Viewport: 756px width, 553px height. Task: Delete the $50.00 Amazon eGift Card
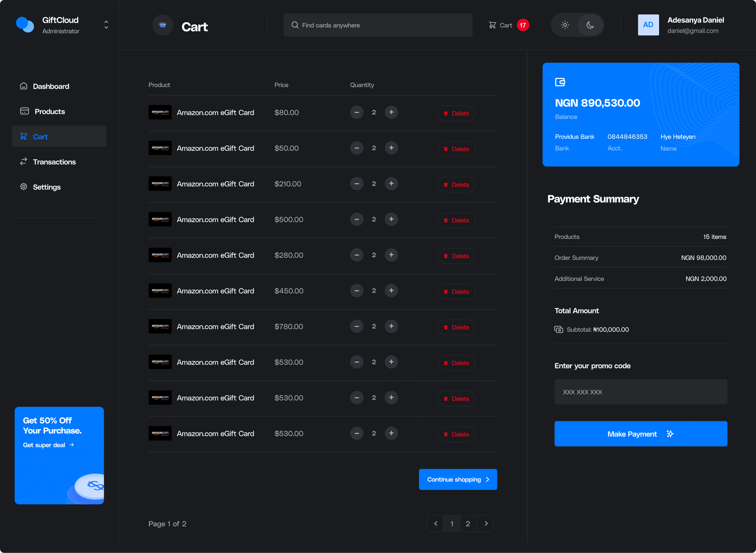pyautogui.click(x=457, y=149)
